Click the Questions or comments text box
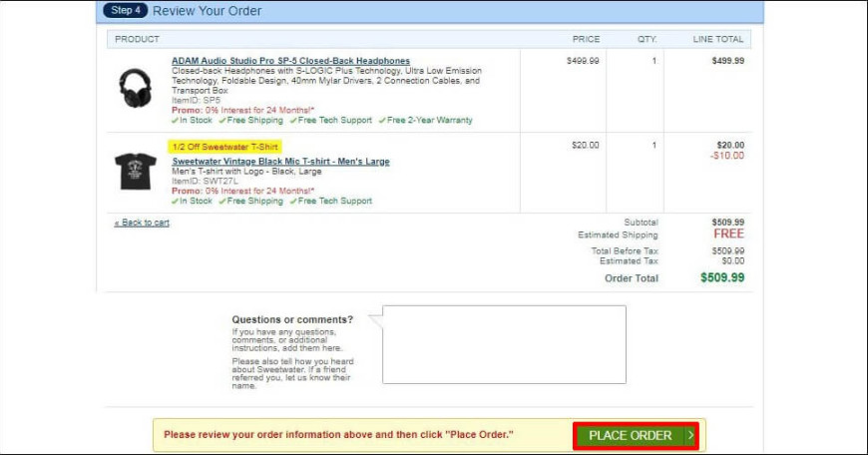This screenshot has width=868, height=455. (x=504, y=344)
